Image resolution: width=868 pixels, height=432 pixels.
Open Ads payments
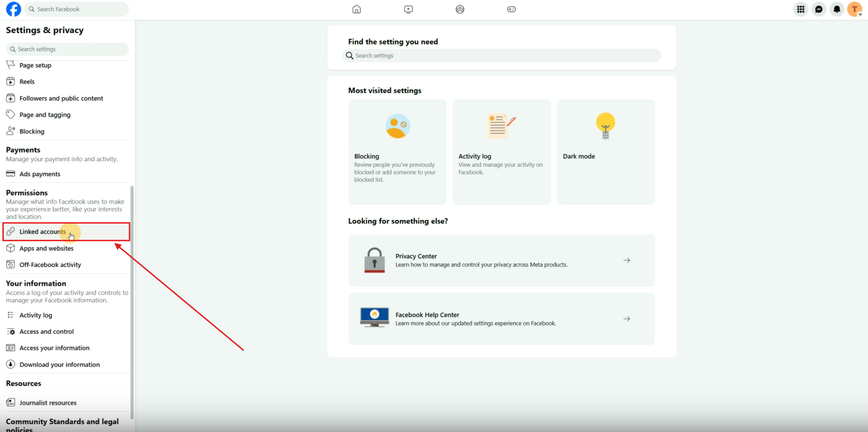pyautogui.click(x=67, y=174)
